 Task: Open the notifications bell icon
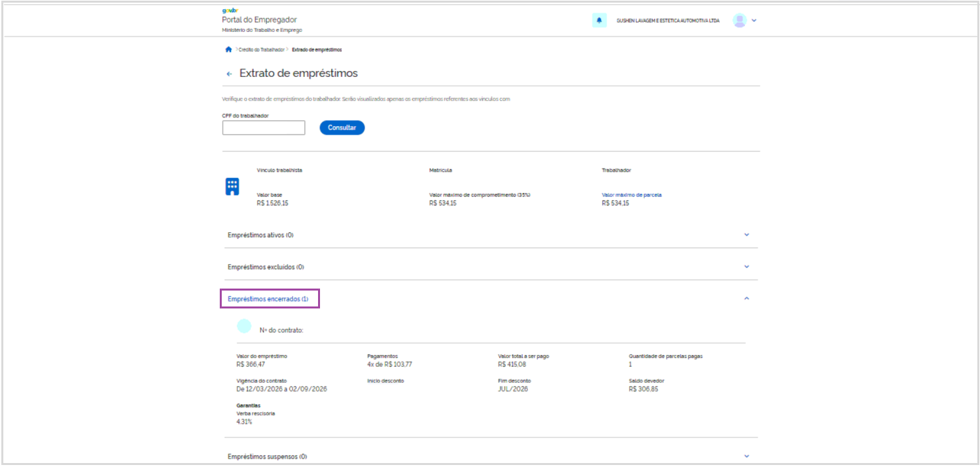[599, 21]
